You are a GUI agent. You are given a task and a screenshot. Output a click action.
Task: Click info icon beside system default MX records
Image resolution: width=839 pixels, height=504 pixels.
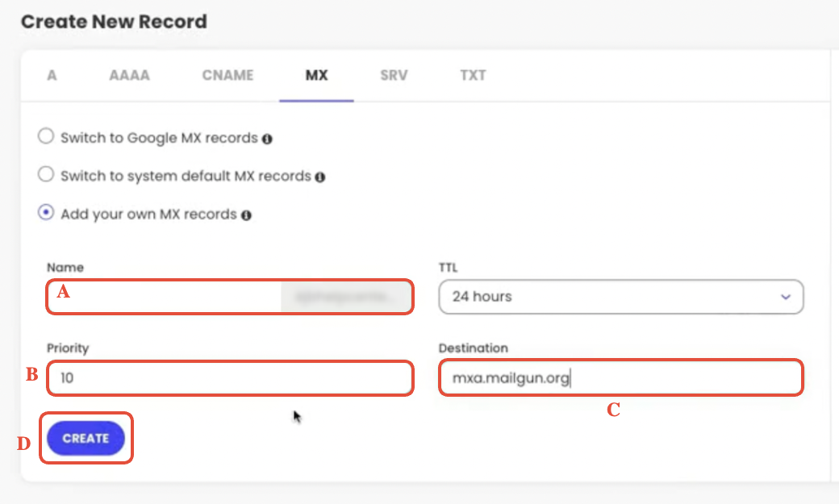(319, 176)
